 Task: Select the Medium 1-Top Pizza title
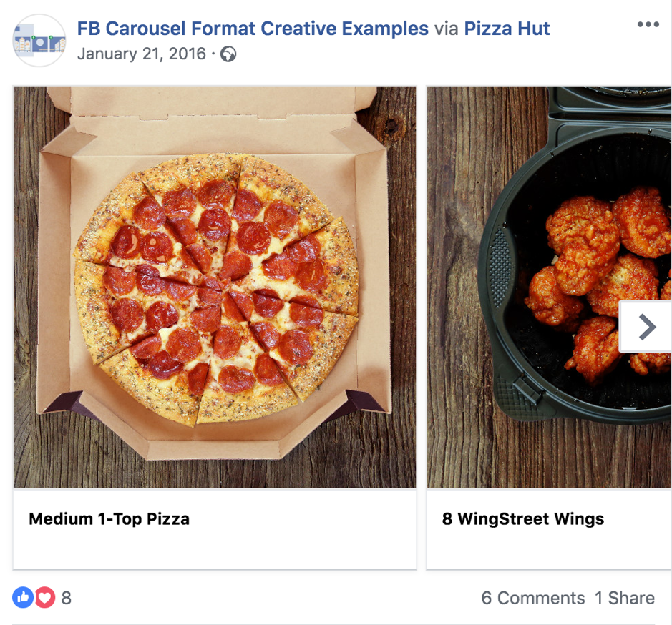pyautogui.click(x=109, y=519)
